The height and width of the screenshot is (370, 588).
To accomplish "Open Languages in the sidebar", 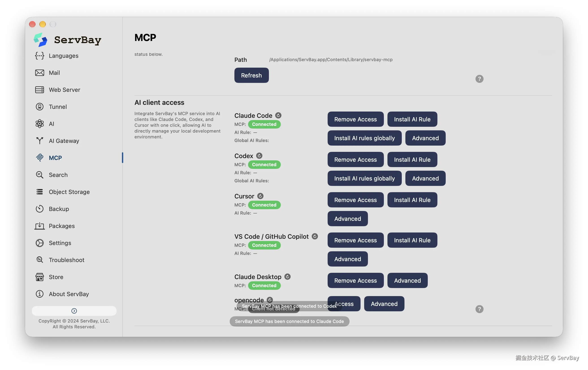I will click(57, 56).
